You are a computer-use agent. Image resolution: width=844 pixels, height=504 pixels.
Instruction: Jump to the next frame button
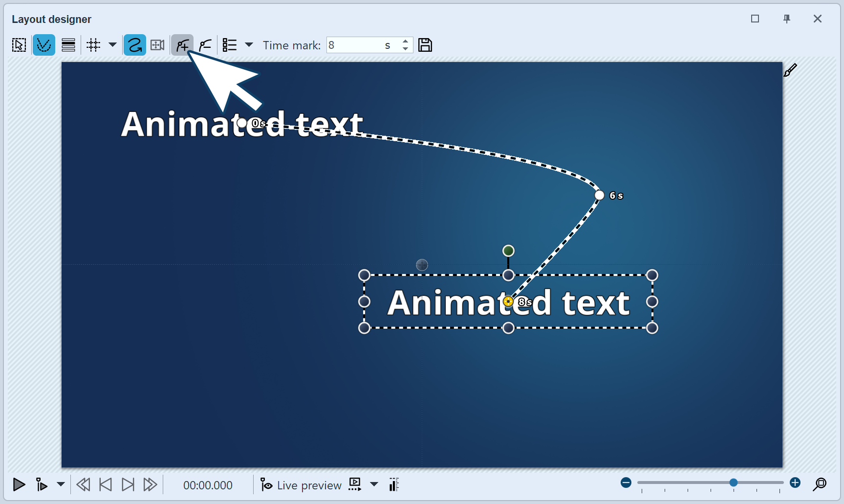click(128, 484)
